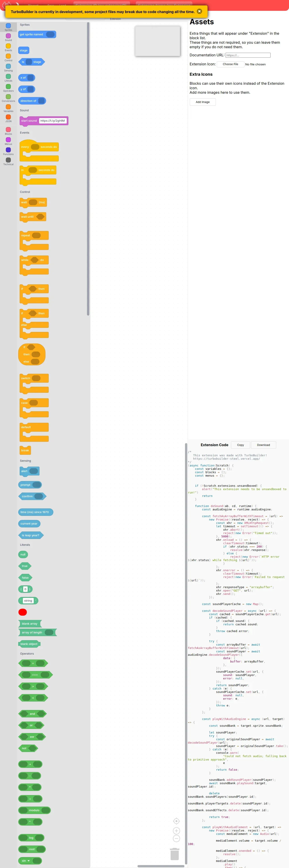Open the Technical category
The width and height of the screenshot is (289, 868).
(x=8, y=161)
